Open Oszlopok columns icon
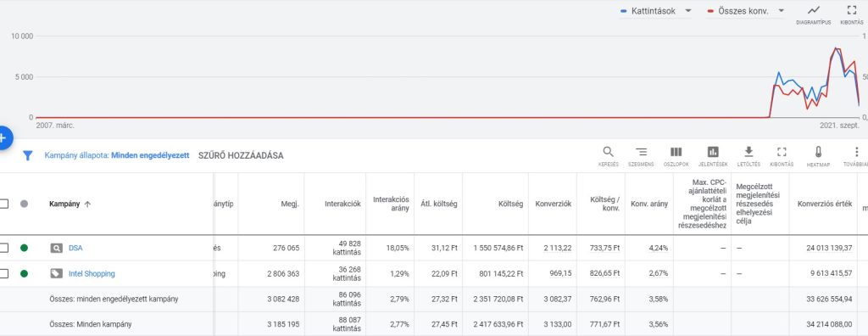 click(676, 152)
